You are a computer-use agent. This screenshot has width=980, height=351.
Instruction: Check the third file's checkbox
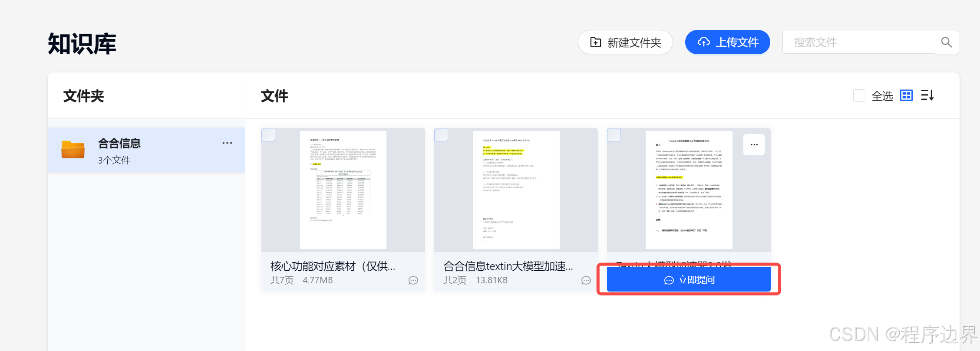point(614,135)
